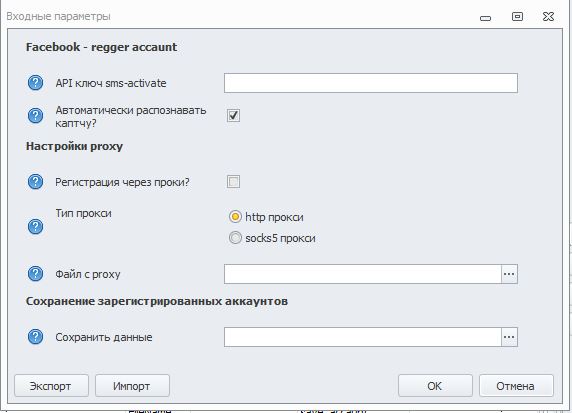Viewport: 572px width, 413px height.
Task: Browse for proxy file with ellipsis button
Action: (509, 274)
